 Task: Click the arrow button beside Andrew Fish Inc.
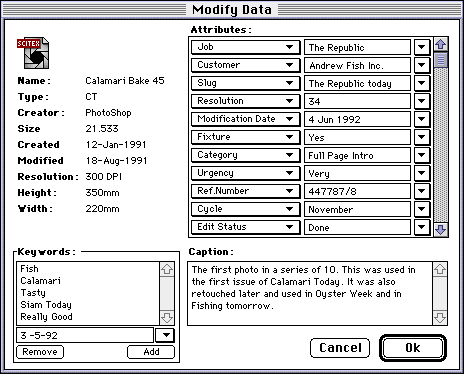[422, 65]
